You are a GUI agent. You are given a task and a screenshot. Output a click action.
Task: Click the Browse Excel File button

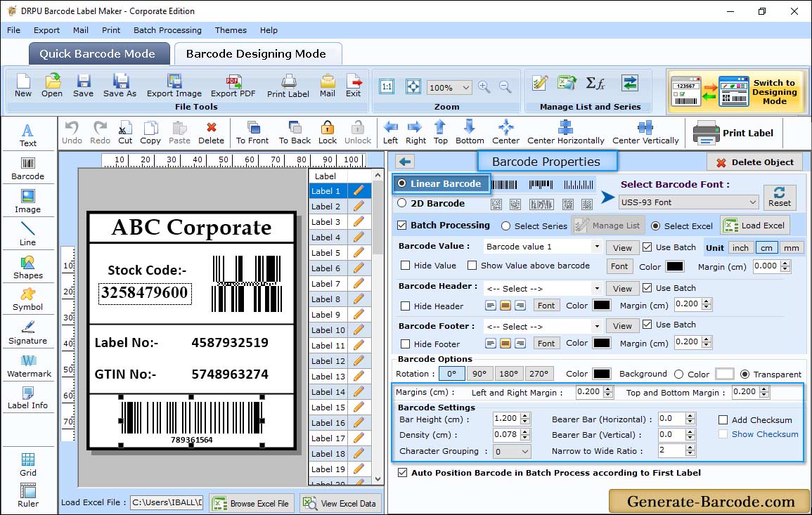(x=252, y=503)
